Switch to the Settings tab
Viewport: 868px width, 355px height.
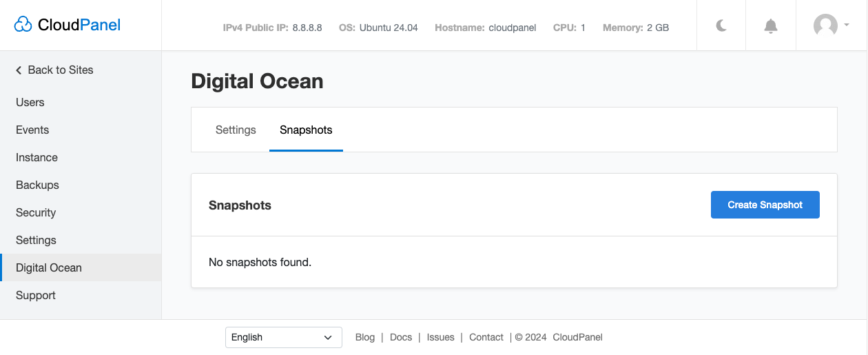pos(236,130)
